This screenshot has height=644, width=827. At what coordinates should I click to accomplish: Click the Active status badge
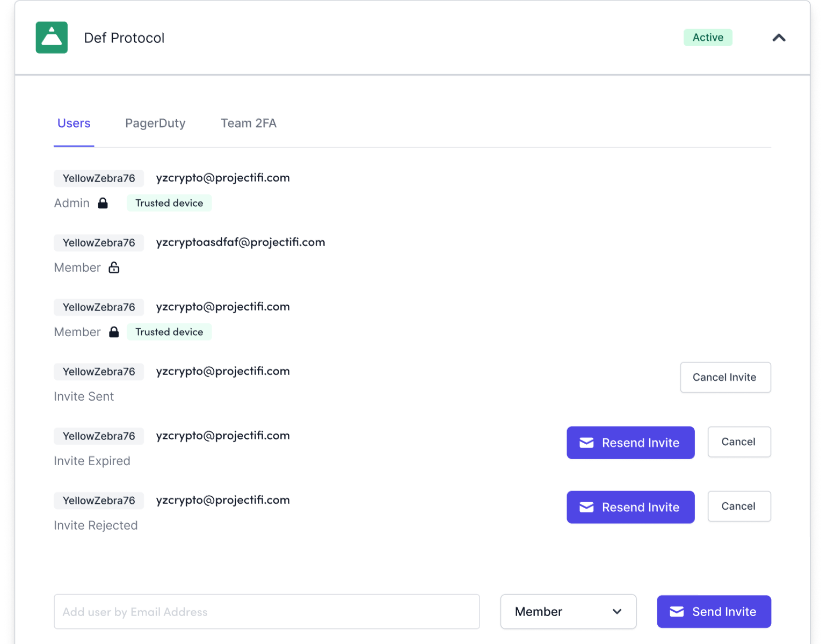(x=708, y=38)
